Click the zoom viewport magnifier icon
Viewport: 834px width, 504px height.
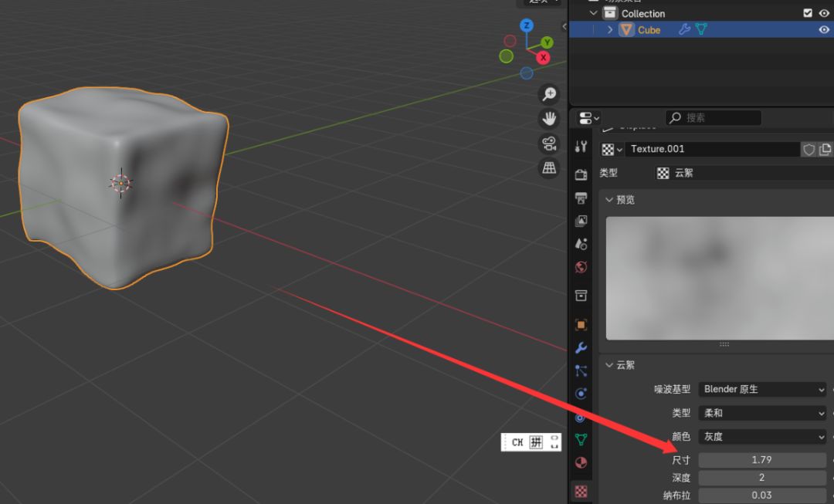pyautogui.click(x=549, y=94)
